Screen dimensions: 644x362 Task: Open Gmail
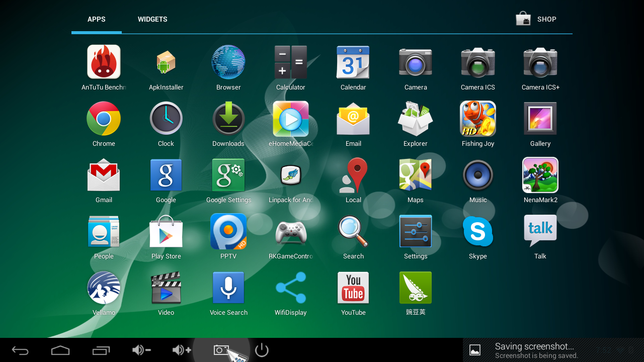point(104,175)
